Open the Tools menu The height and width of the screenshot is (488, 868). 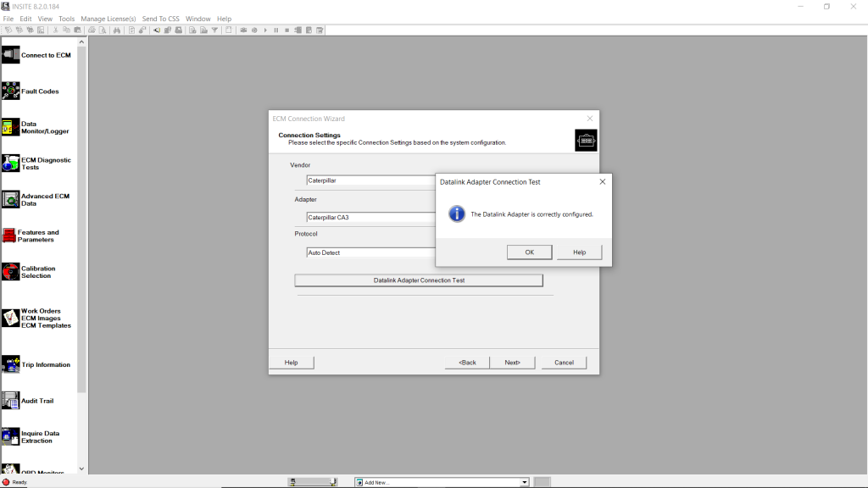(x=66, y=19)
